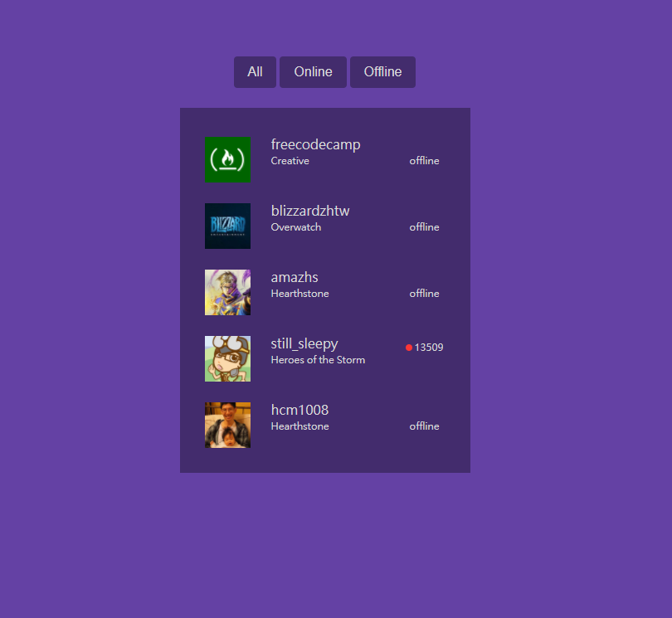Click the hcm1008 profile photo
The height and width of the screenshot is (618, 672).
tap(227, 425)
